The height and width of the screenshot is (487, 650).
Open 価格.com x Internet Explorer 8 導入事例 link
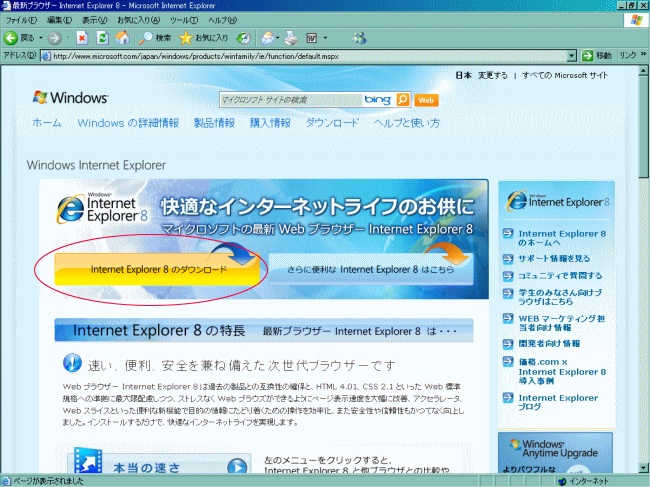[x=562, y=372]
